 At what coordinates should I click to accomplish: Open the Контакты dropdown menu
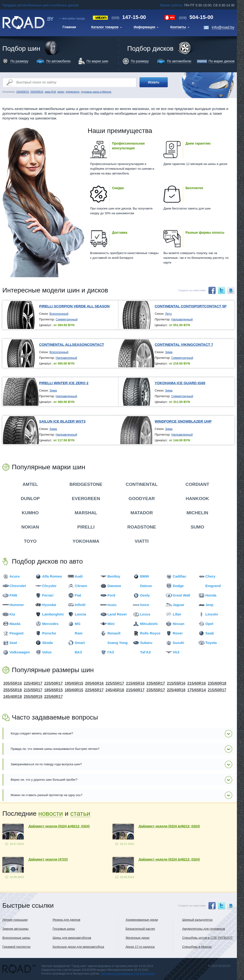[x=180, y=27]
